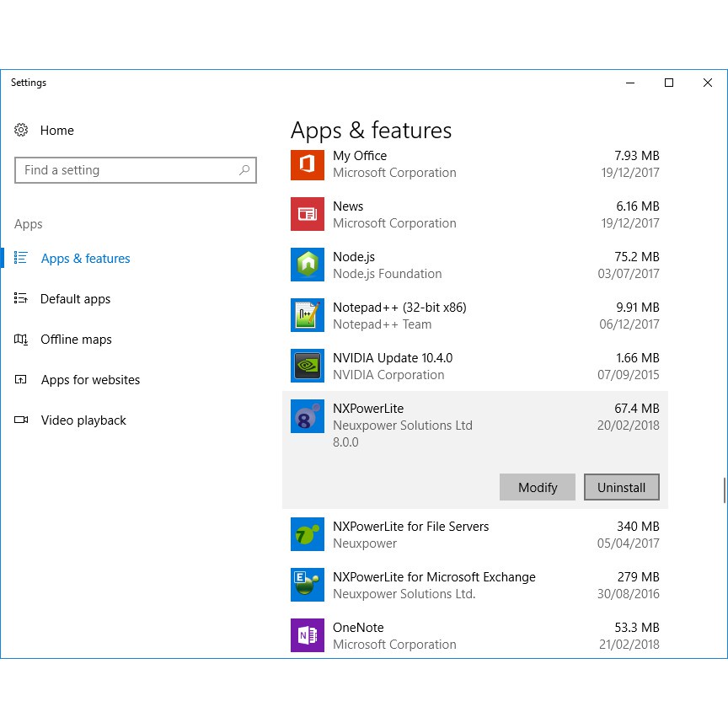Click the NXPowerLite 8 icon
The width and height of the screenshot is (728, 728).
click(307, 416)
